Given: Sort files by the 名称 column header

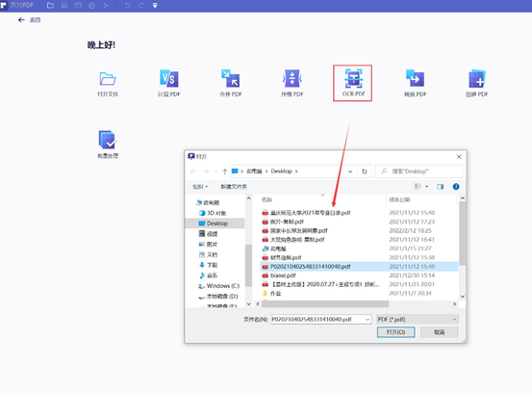Looking at the screenshot, I should click(x=267, y=199).
